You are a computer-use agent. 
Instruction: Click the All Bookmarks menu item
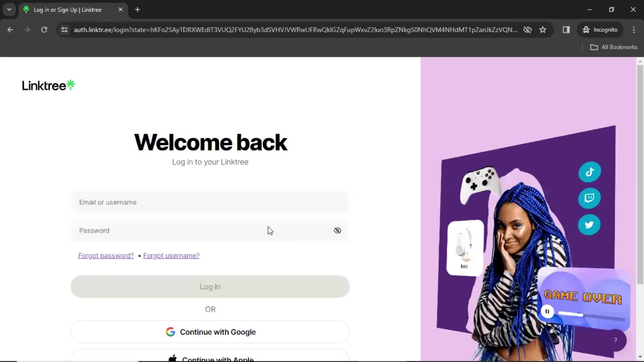(x=615, y=47)
